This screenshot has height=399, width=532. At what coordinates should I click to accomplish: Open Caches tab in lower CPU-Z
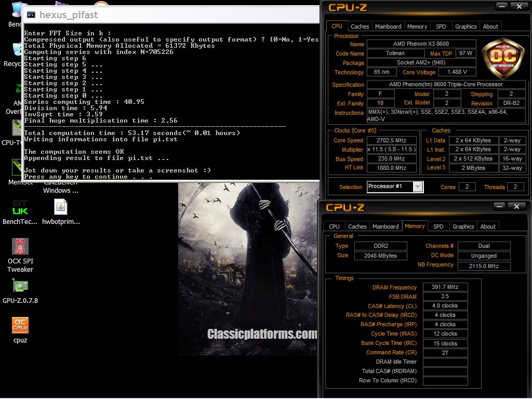[x=357, y=227]
